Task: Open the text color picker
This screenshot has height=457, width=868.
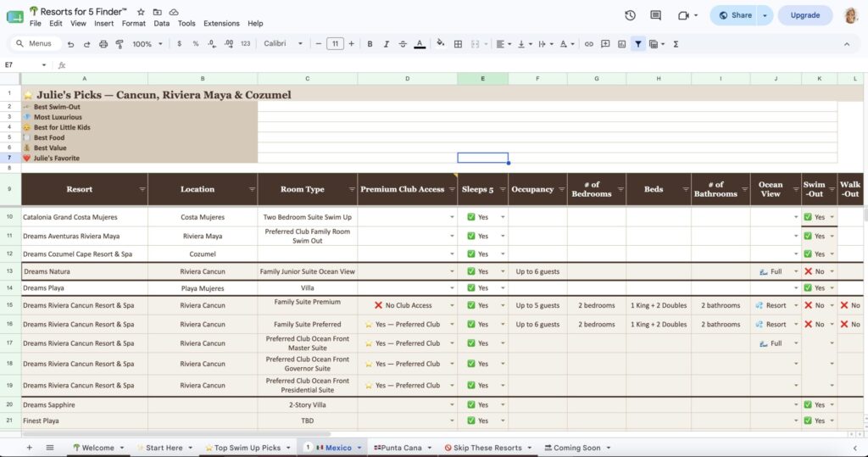Action: click(x=420, y=44)
